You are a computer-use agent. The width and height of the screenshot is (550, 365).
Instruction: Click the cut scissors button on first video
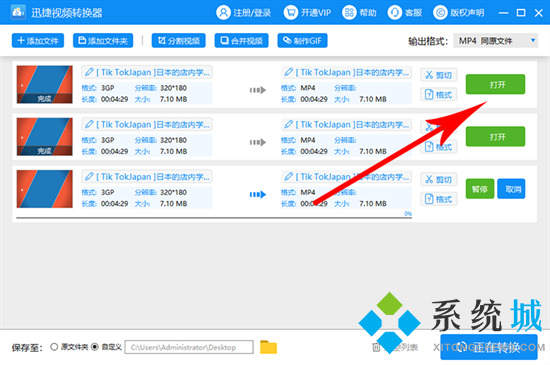click(438, 75)
